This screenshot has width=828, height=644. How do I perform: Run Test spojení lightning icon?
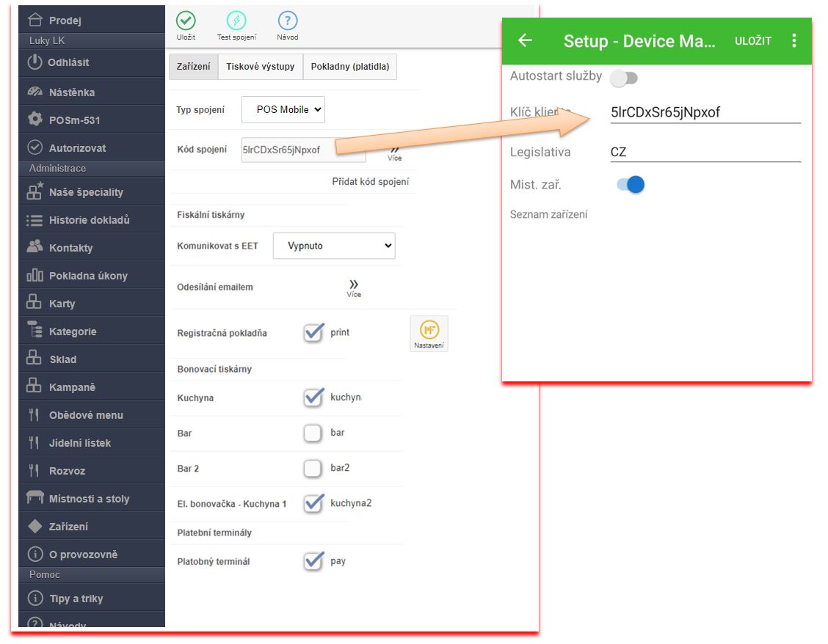point(236,21)
